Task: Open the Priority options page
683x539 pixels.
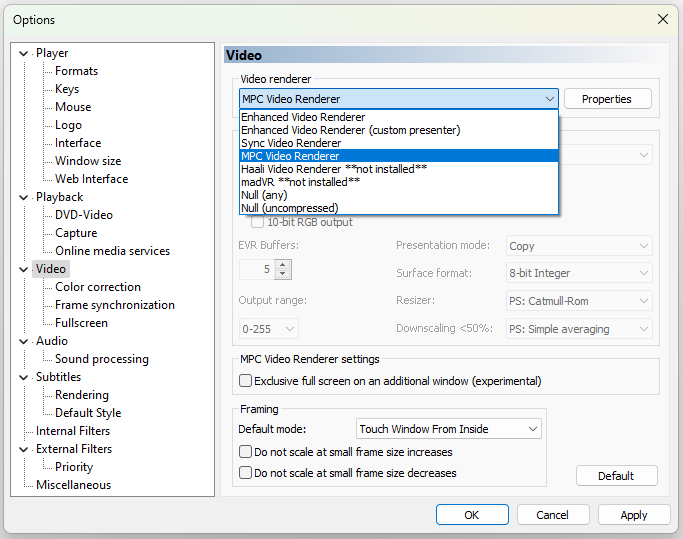Action: (x=74, y=467)
